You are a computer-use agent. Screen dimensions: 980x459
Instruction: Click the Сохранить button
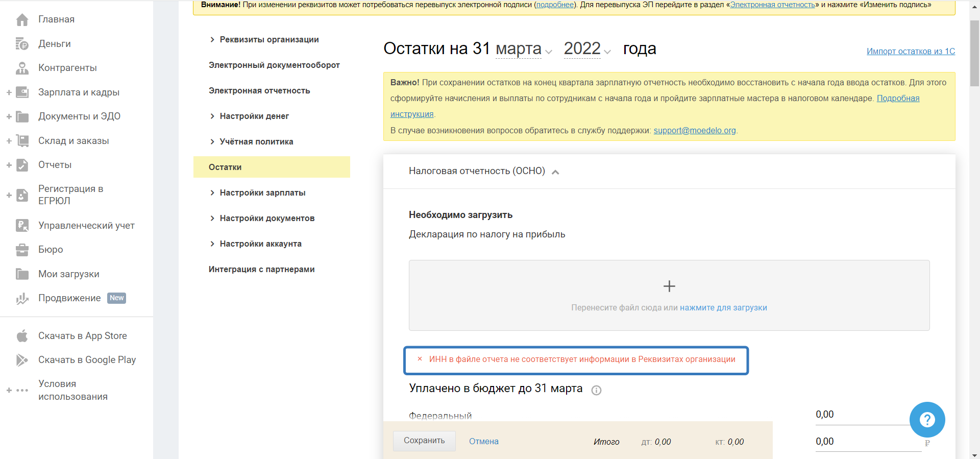click(424, 441)
